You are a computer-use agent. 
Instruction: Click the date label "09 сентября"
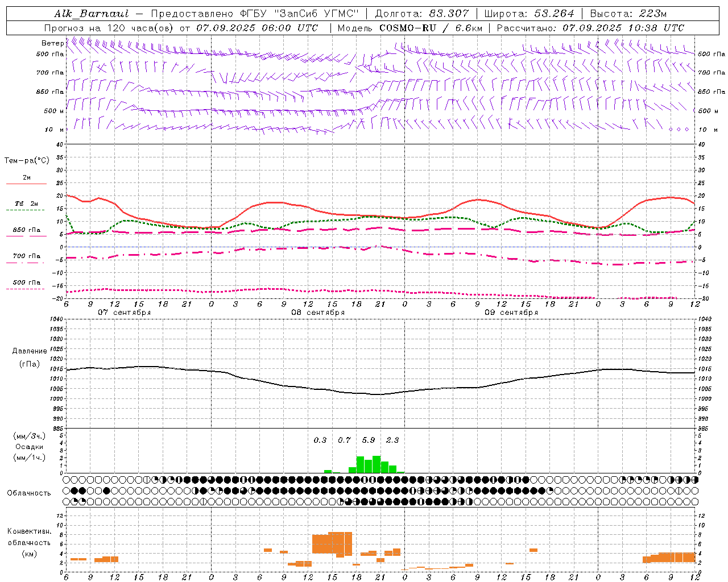pos(511,313)
